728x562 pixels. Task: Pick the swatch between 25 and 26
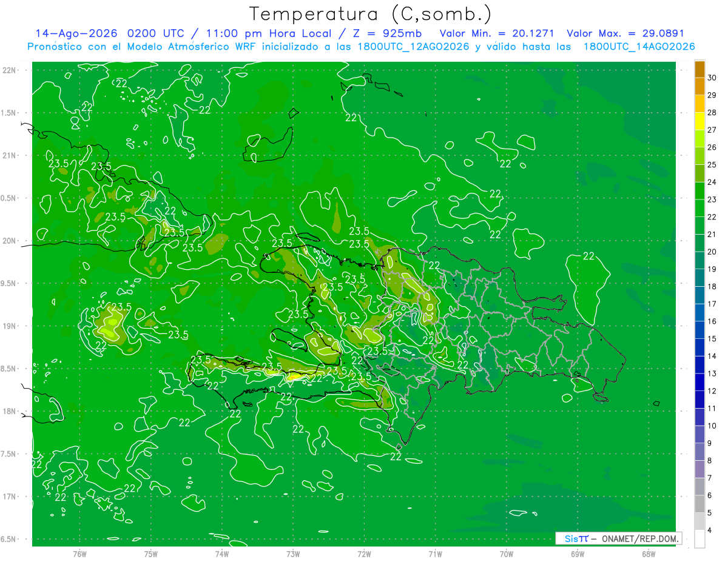pos(699,156)
